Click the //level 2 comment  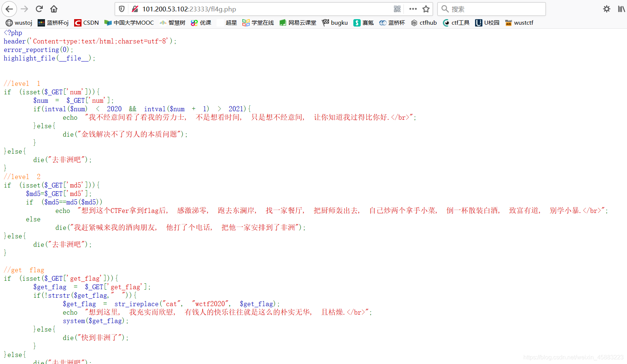click(x=22, y=177)
